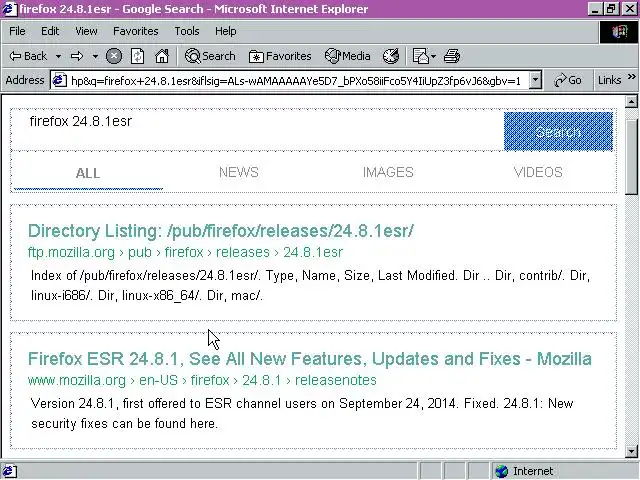Select the ALL results tab
This screenshot has height=480, width=640.
click(x=88, y=173)
